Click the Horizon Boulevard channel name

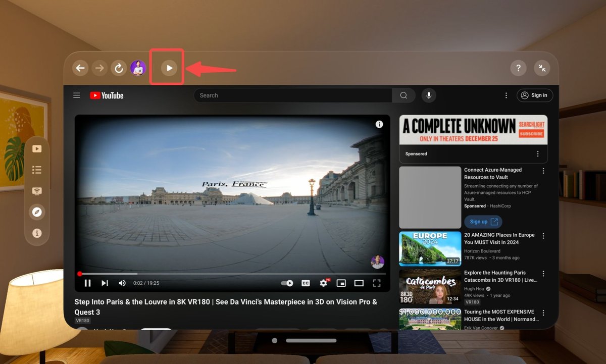(x=482, y=251)
